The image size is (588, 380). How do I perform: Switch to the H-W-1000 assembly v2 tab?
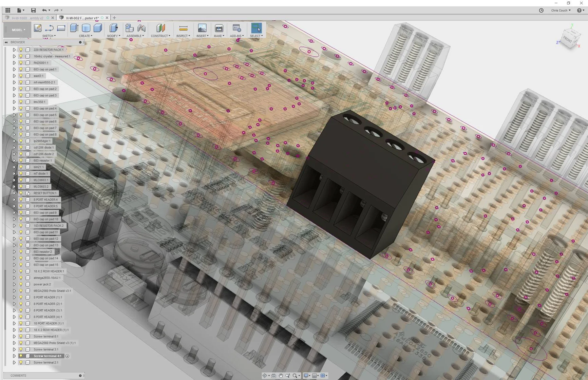click(27, 18)
